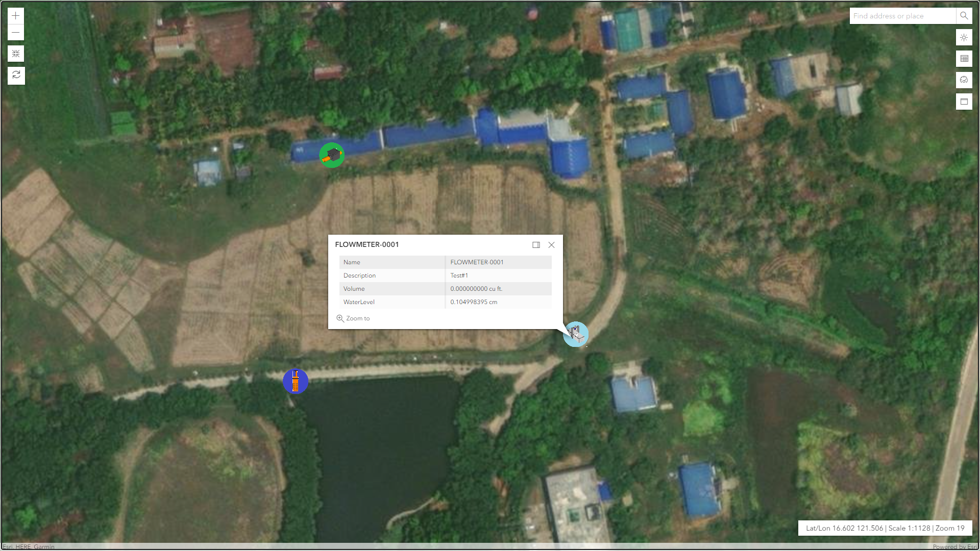Open the daylight sun widget
The width and height of the screenshot is (980, 551).
[x=964, y=37]
